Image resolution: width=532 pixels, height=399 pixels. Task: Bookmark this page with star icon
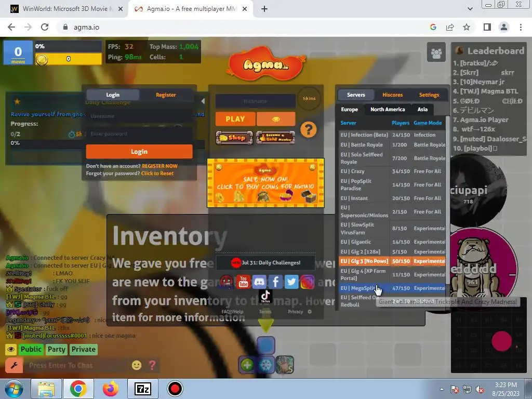[467, 27]
